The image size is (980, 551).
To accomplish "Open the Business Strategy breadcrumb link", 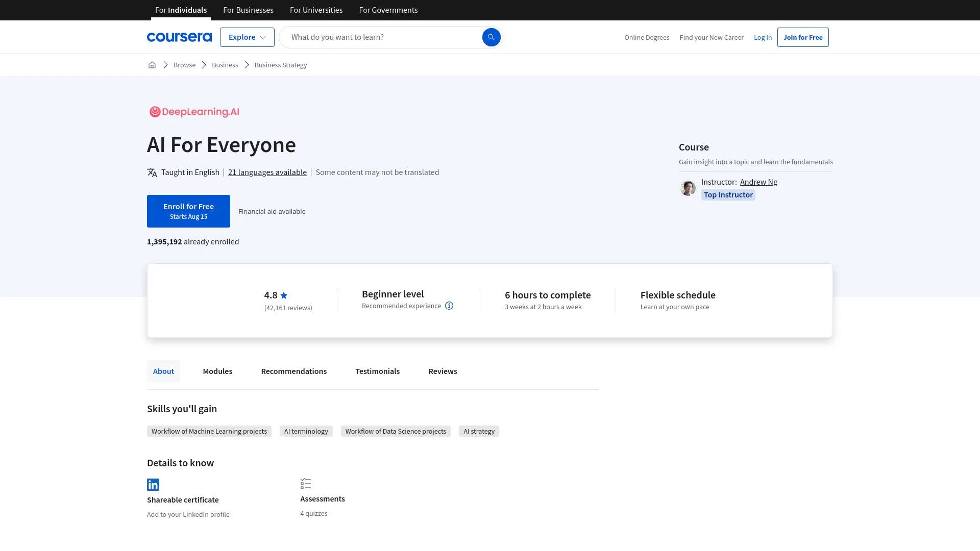I will 281,65.
